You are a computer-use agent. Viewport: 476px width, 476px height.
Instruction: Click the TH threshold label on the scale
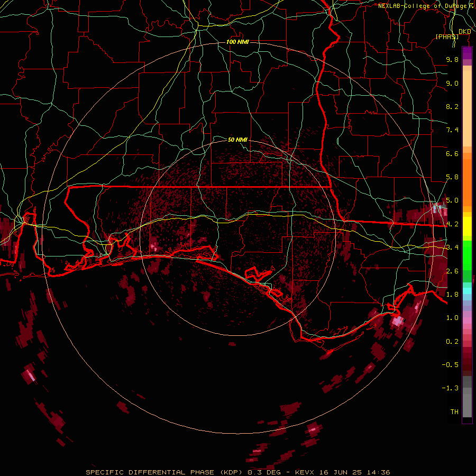[x=454, y=412]
